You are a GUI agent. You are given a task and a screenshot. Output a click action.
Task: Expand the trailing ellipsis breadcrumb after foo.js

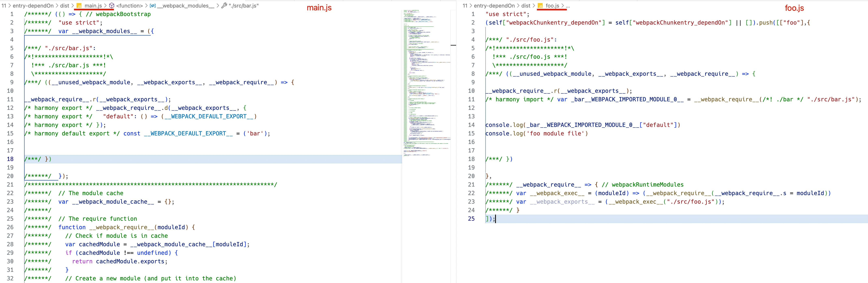568,6
